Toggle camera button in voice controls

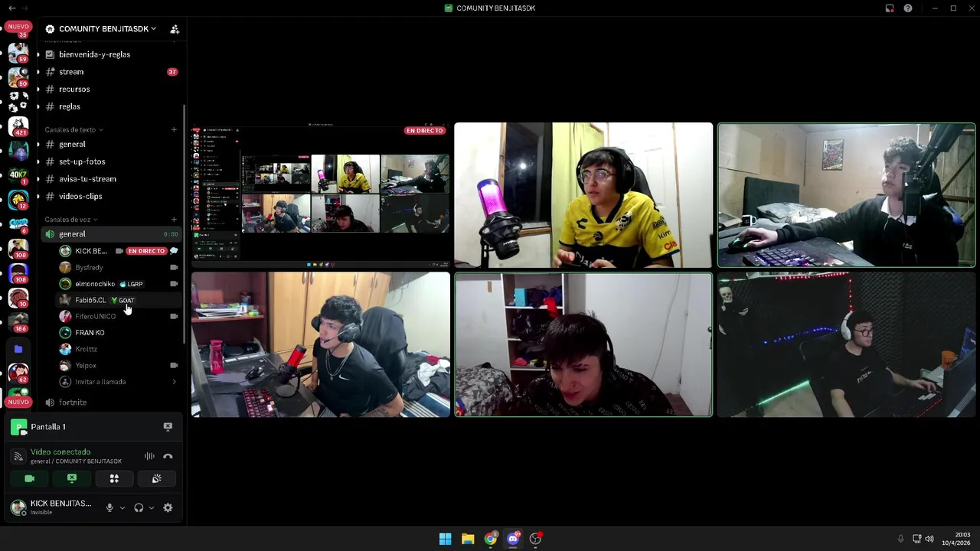[x=29, y=479]
